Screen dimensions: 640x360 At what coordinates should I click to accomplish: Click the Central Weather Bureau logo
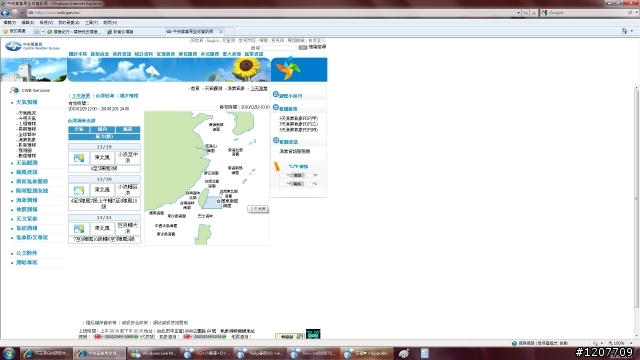coord(33,46)
